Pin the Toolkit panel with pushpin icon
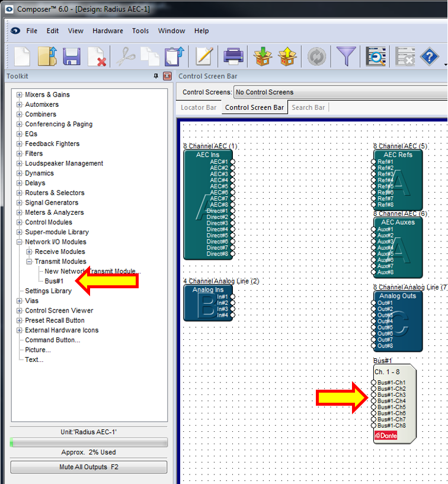This screenshot has width=448, height=484. (156, 76)
